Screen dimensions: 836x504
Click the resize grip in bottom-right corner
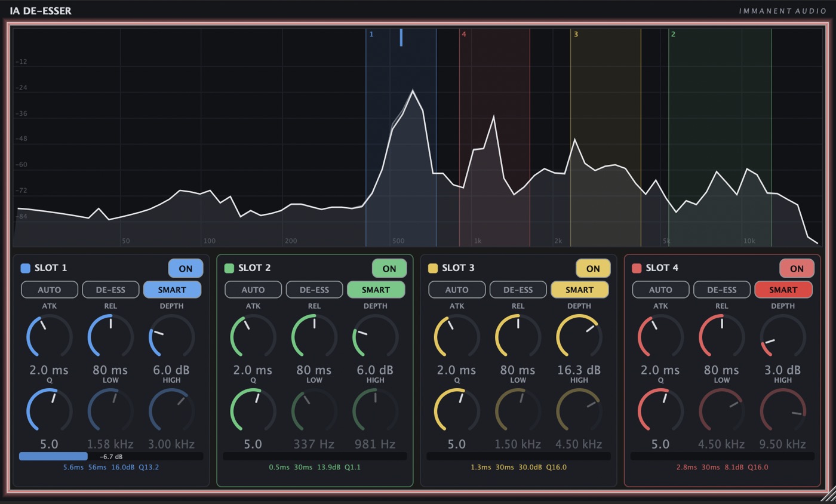point(828,494)
